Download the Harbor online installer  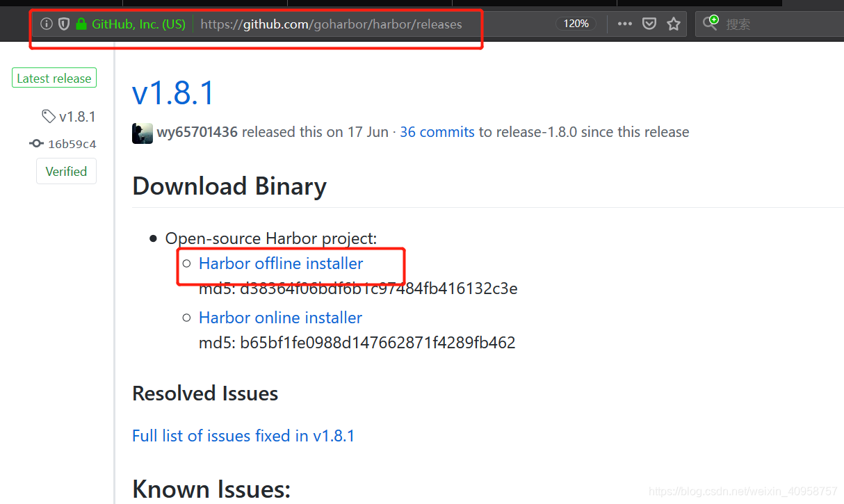point(281,318)
